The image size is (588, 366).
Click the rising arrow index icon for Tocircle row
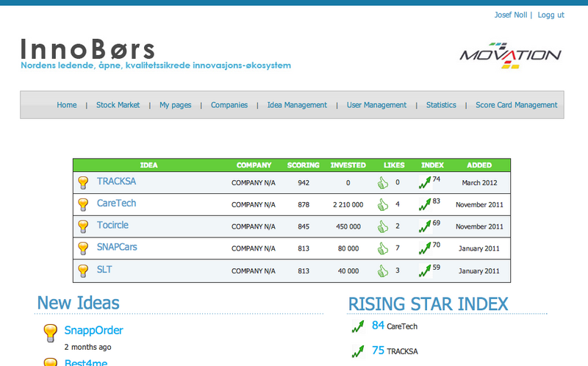425,226
